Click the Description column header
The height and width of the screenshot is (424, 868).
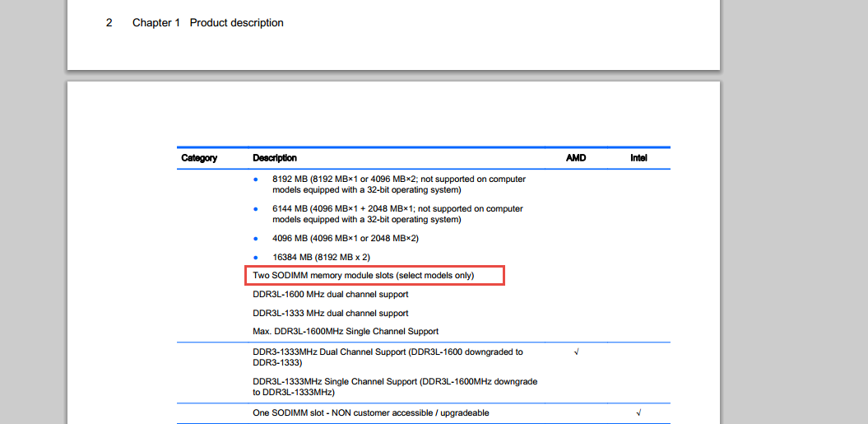pos(275,158)
